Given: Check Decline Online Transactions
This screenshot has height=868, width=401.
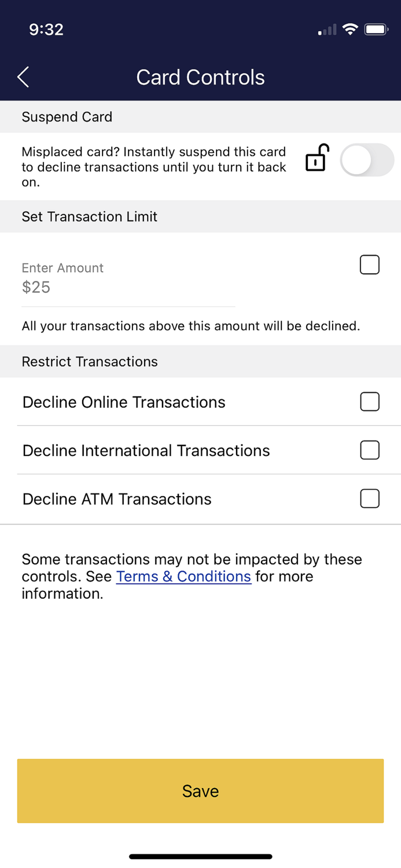Looking at the screenshot, I should click(x=369, y=402).
